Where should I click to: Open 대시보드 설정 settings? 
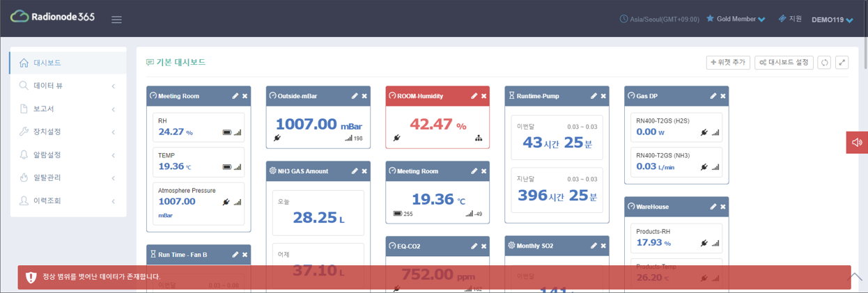click(784, 63)
